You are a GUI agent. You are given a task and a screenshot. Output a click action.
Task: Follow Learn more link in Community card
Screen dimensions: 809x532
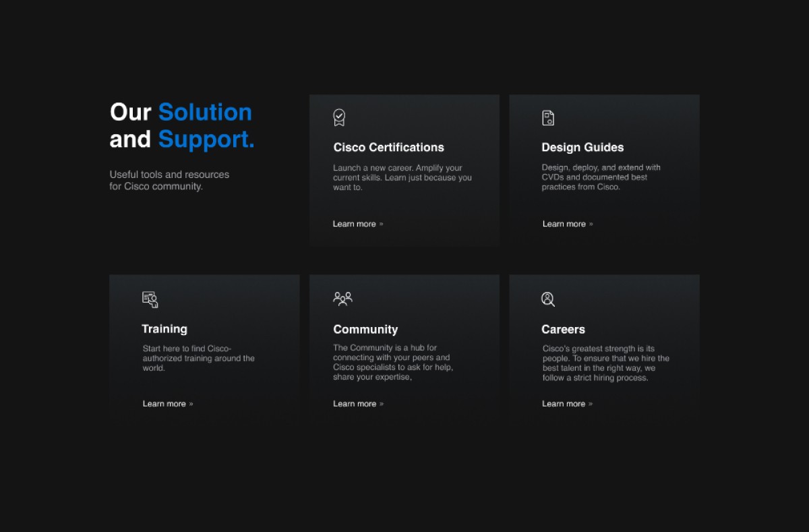[x=358, y=404]
